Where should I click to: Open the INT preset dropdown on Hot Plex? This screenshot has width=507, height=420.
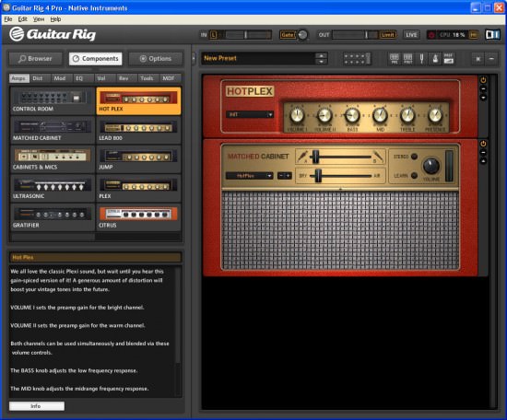point(250,114)
